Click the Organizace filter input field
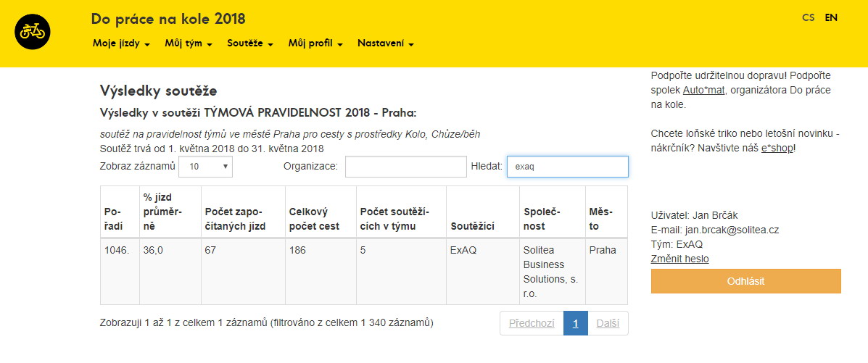This screenshot has height=363, width=868. pos(405,167)
